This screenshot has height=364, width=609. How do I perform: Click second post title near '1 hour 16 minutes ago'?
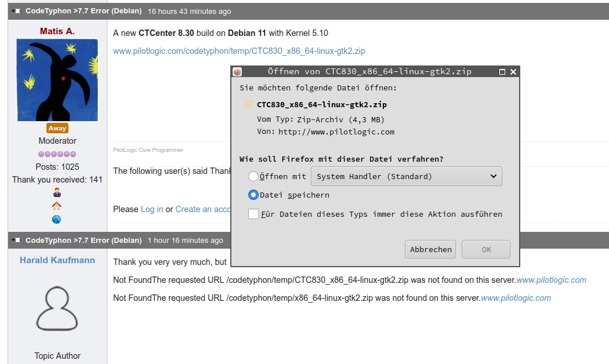tap(84, 240)
